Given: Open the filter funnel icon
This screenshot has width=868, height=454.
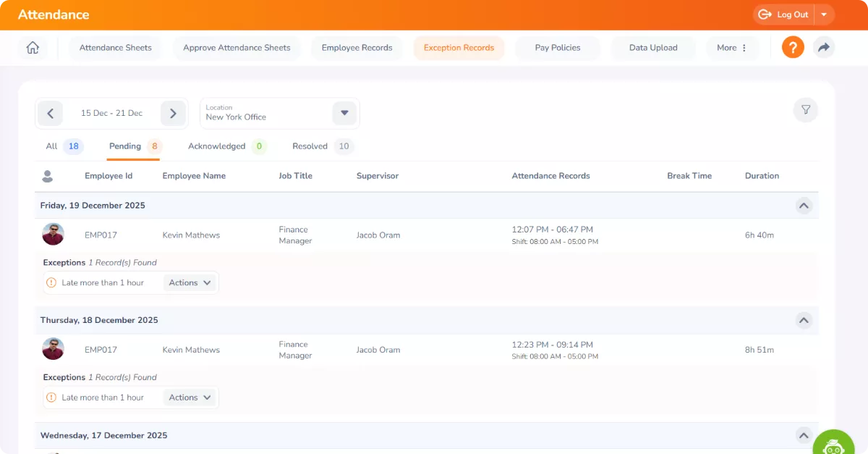Looking at the screenshot, I should click(805, 110).
